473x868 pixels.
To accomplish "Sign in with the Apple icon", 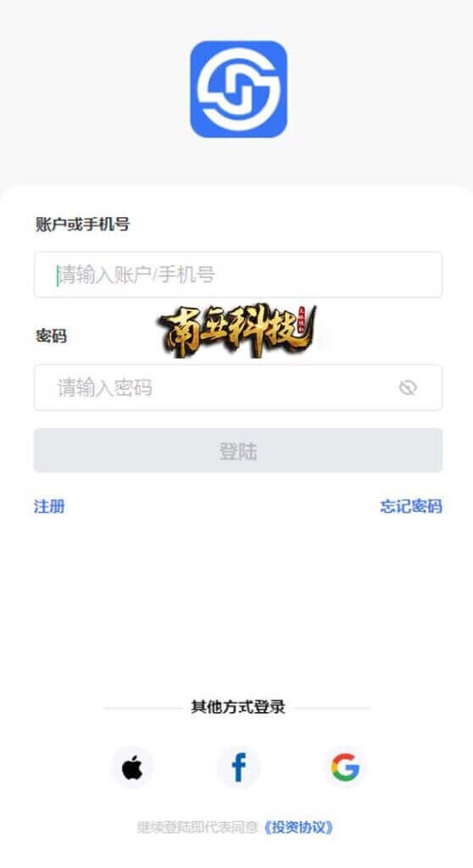I will tap(132, 767).
